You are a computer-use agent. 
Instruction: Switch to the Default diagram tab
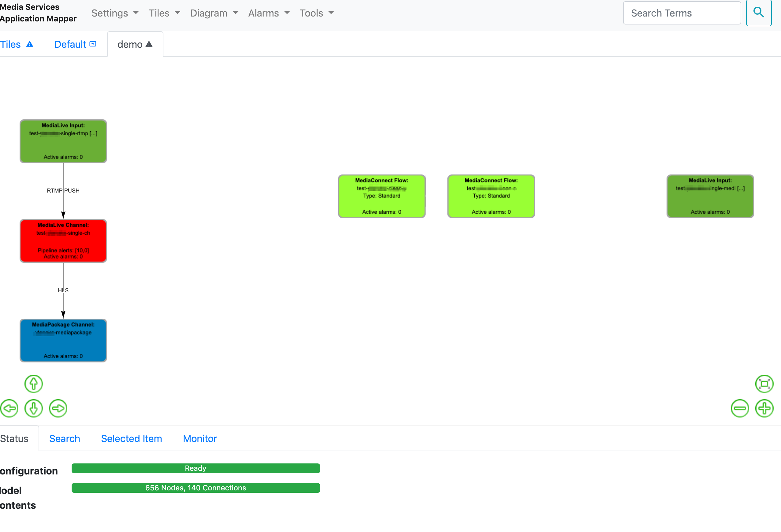pos(75,44)
